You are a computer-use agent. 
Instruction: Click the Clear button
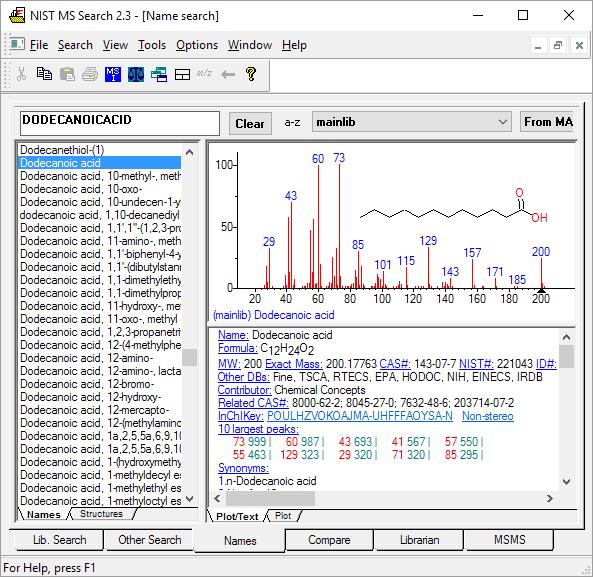[x=250, y=123]
